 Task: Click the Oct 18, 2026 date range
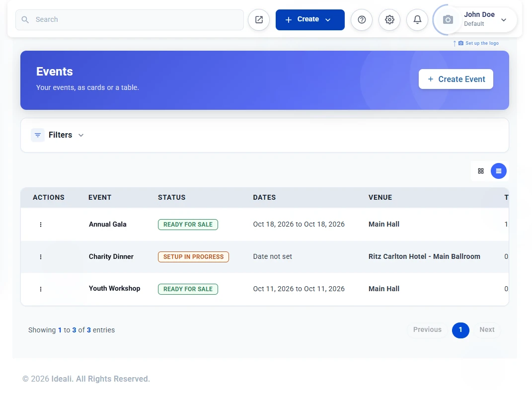coord(299,224)
